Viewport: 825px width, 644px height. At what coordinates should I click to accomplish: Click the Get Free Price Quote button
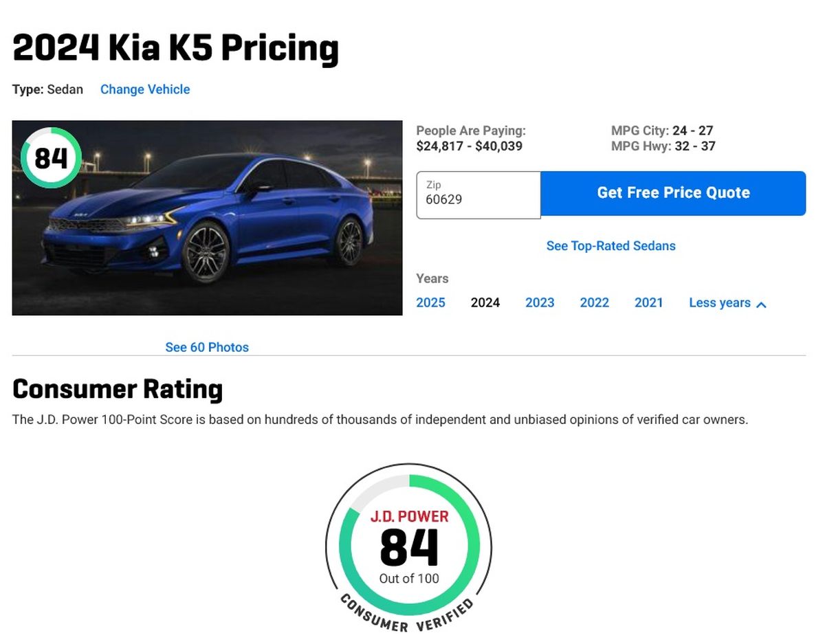coord(673,193)
